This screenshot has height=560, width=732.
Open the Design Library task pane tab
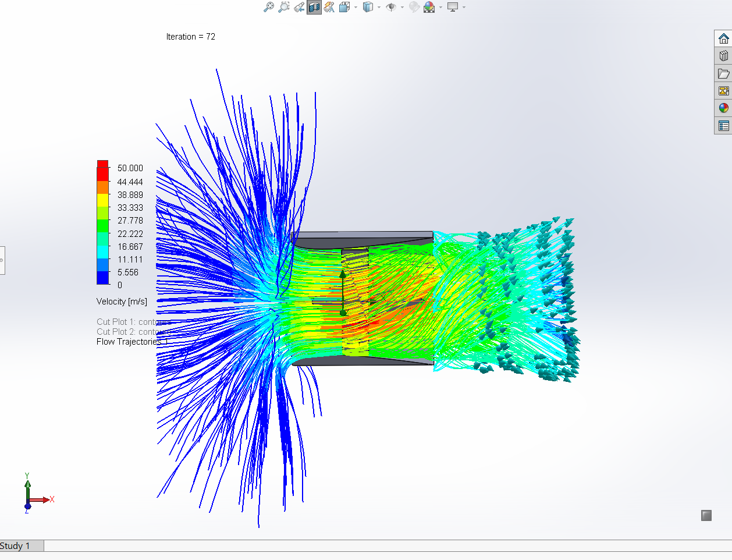[723, 56]
